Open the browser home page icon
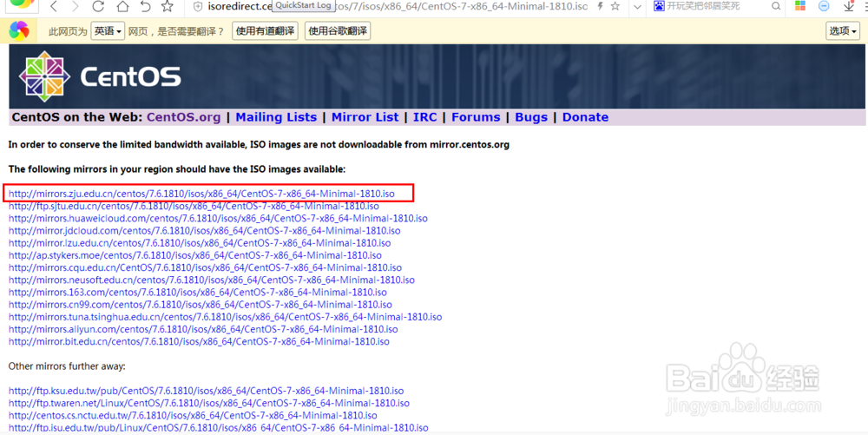Image resolution: width=868 pixels, height=435 pixels. (122, 6)
